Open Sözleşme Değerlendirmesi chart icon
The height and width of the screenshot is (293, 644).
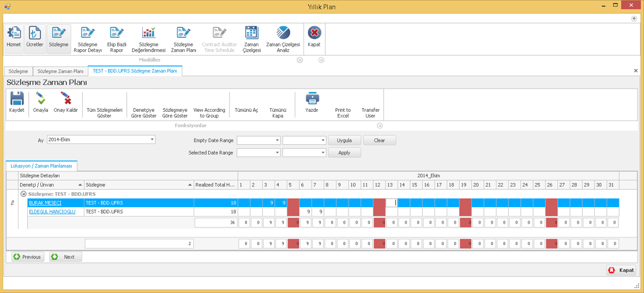point(149,38)
